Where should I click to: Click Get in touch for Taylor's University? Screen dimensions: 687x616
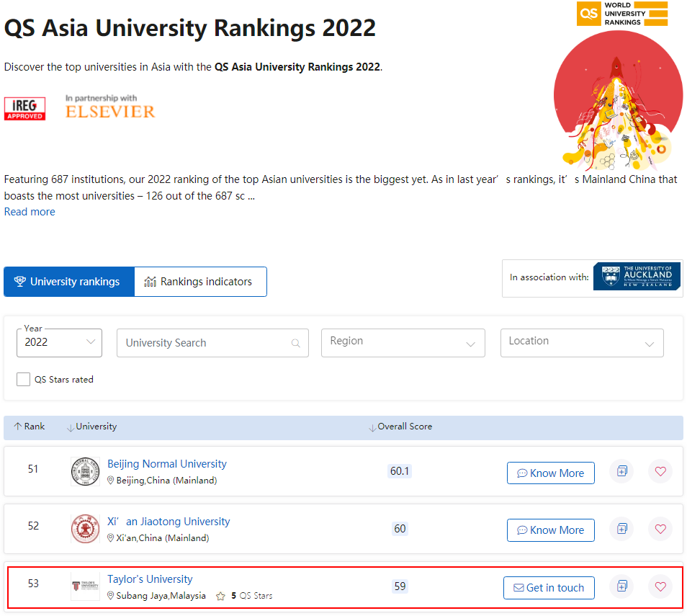[549, 587]
